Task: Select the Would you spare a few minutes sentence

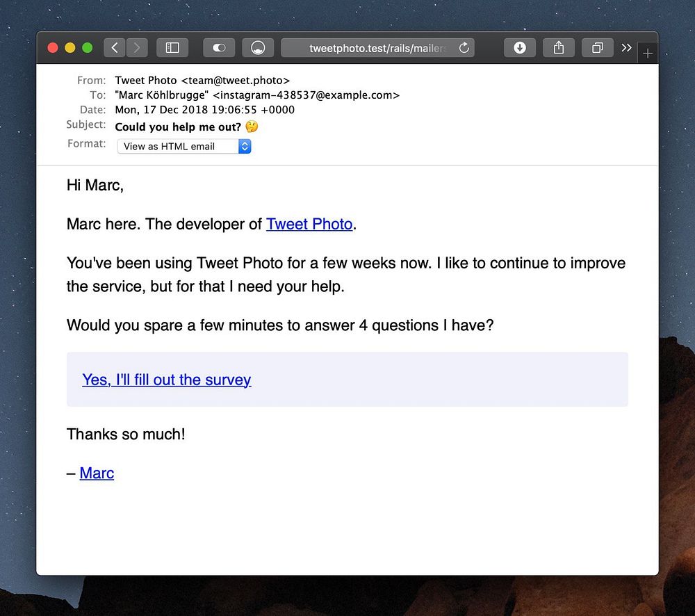Action: click(x=280, y=325)
